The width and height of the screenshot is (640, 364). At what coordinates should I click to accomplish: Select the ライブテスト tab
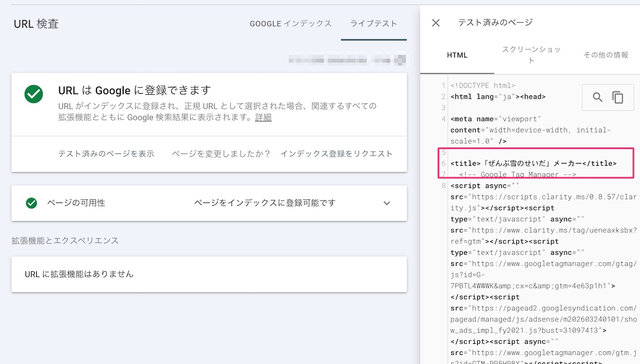click(x=373, y=24)
